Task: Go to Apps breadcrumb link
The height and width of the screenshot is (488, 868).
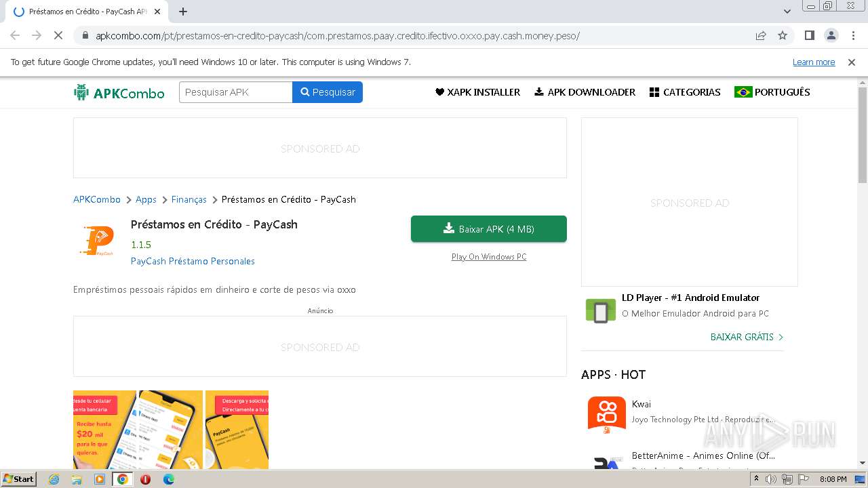Action: coord(146,199)
